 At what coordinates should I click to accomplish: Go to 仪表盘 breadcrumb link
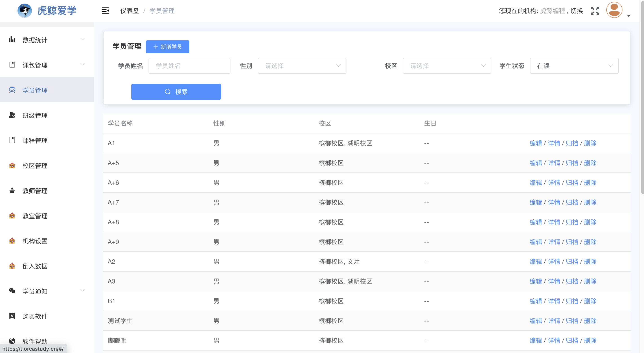coord(129,11)
